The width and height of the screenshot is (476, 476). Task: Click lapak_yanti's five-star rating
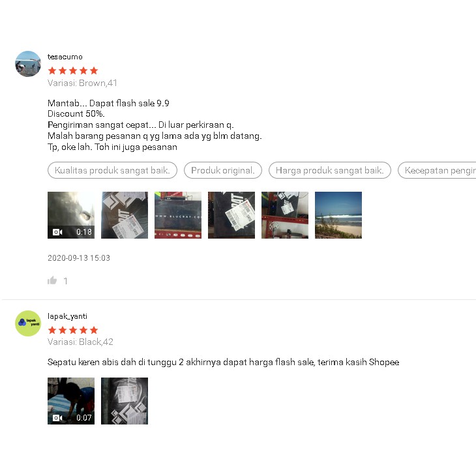(x=73, y=330)
